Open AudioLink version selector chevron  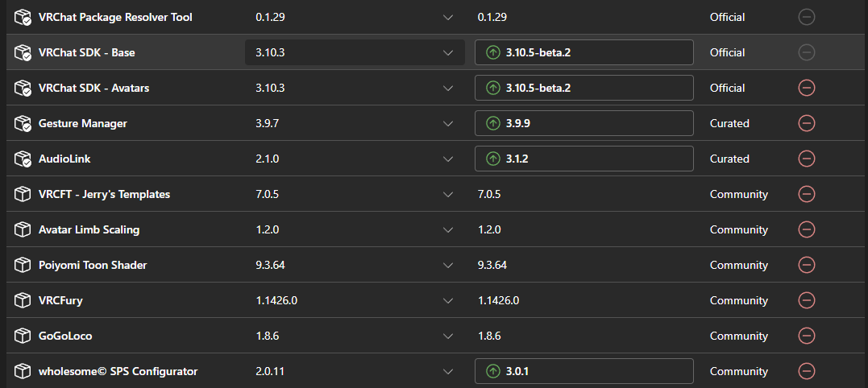[x=448, y=159]
